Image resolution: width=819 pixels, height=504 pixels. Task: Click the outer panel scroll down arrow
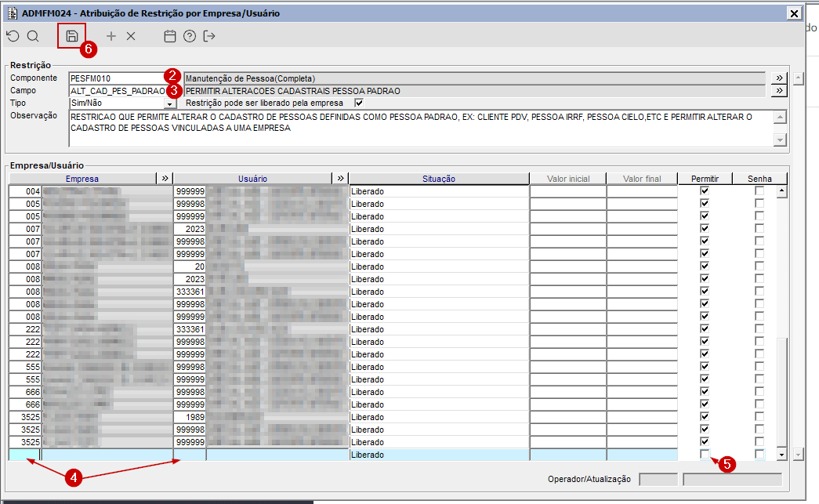tap(798, 455)
